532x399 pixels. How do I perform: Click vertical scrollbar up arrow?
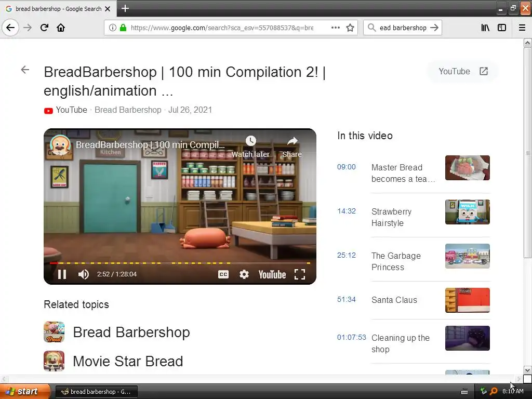pos(527,43)
